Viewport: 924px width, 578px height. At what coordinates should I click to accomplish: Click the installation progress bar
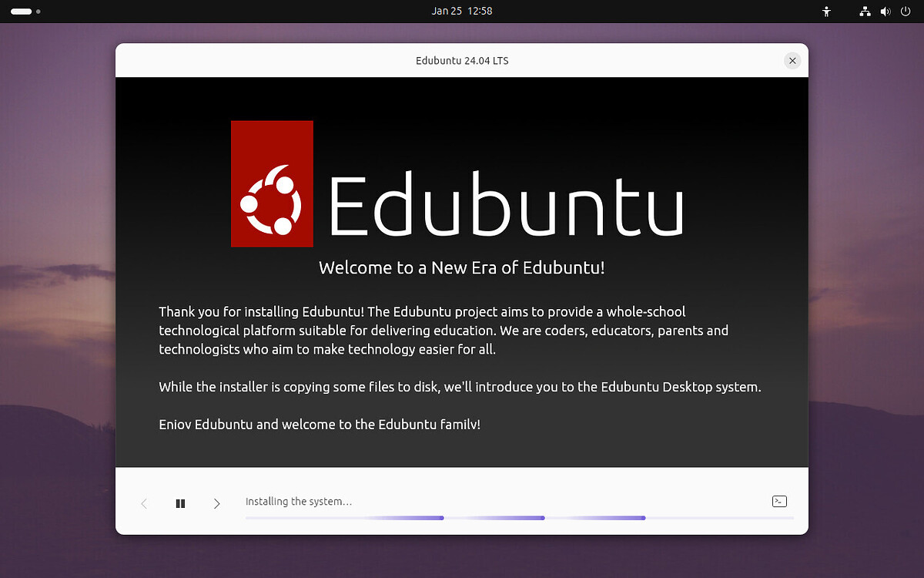coord(520,518)
